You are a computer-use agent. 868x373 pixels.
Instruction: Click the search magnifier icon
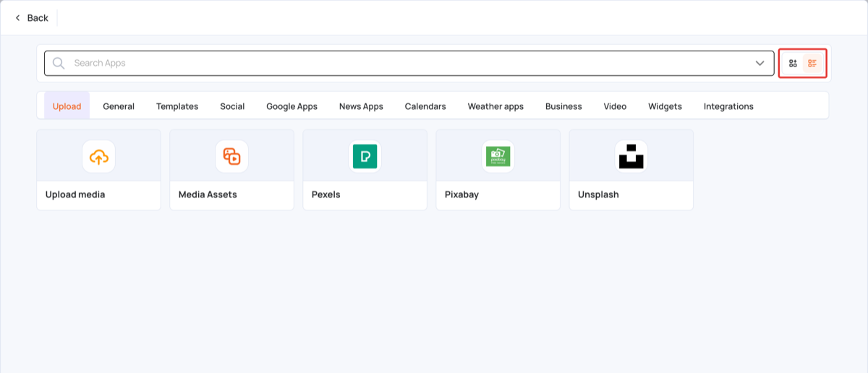coord(59,63)
